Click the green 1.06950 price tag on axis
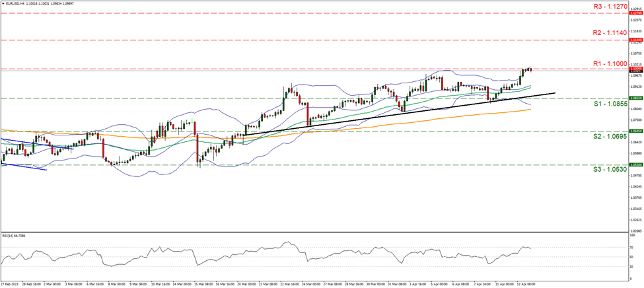644x288 pixels. pos(635,131)
